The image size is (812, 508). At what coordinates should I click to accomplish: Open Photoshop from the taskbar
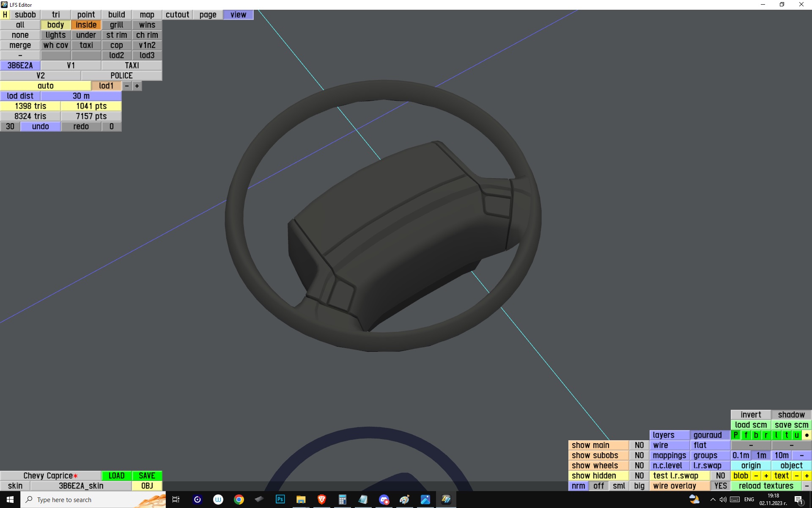(x=280, y=500)
